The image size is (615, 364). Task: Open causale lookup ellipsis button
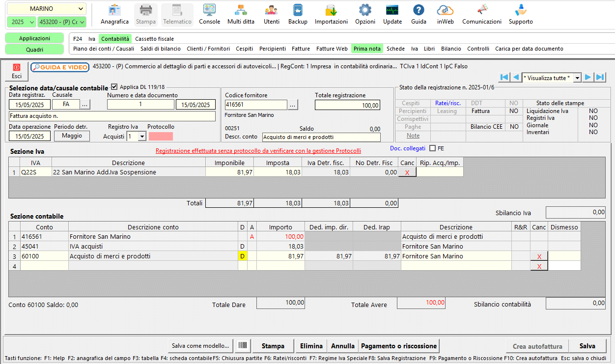(85, 104)
